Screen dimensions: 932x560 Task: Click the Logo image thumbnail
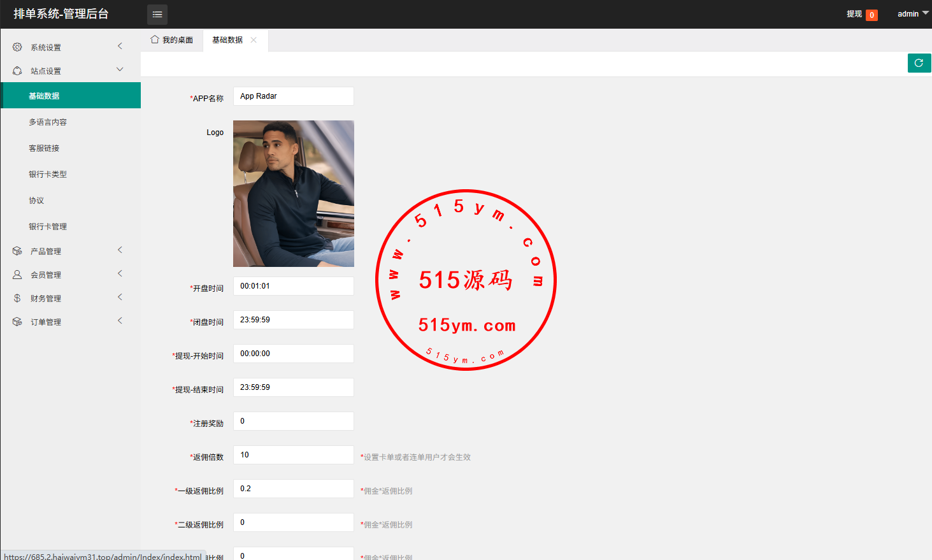293,194
